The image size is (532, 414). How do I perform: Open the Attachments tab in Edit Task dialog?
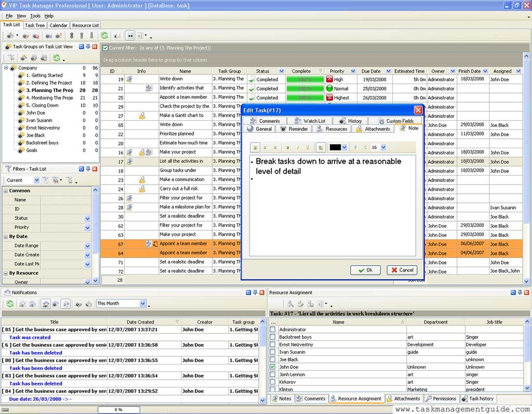(x=373, y=129)
